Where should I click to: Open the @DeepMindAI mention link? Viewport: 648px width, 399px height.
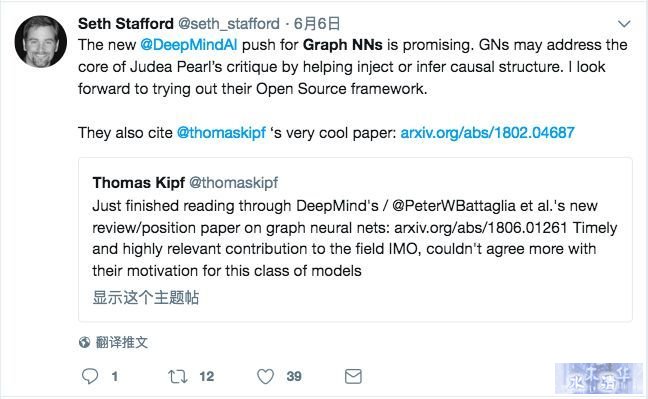coord(188,45)
